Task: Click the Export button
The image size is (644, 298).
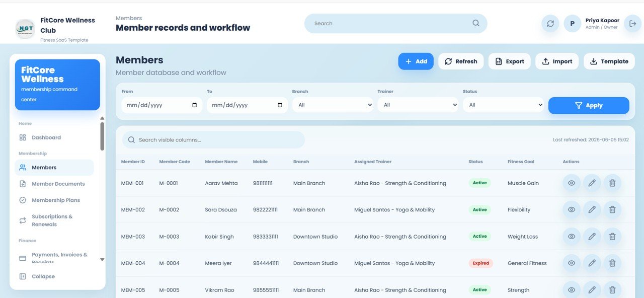Action: [x=509, y=61]
